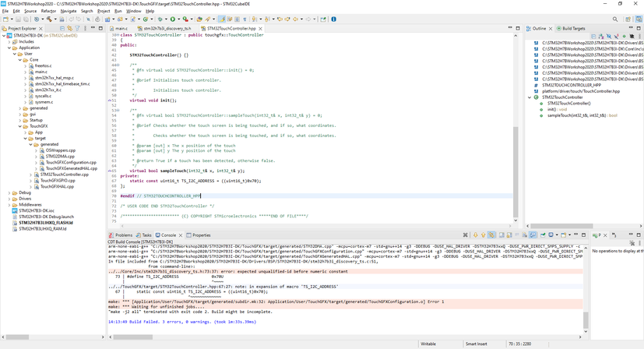The image size is (644, 349).
Task: Open the File menu
Action: 5,11
